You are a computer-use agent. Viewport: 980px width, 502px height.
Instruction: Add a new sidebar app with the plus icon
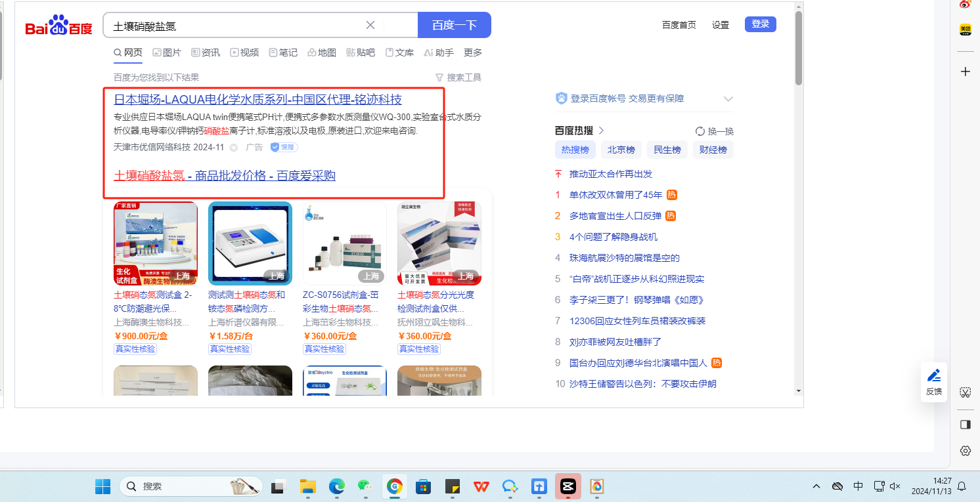[x=965, y=72]
